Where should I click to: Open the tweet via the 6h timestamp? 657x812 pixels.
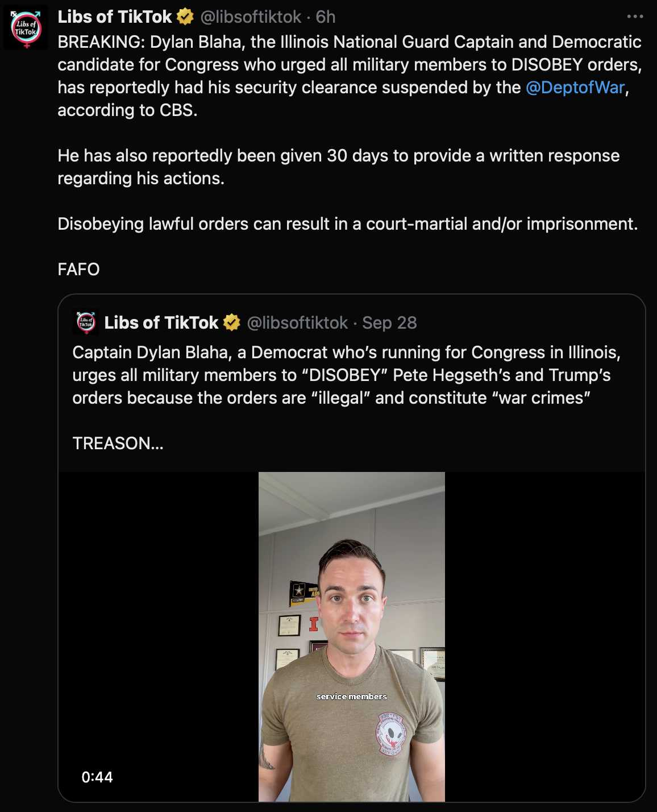[326, 17]
